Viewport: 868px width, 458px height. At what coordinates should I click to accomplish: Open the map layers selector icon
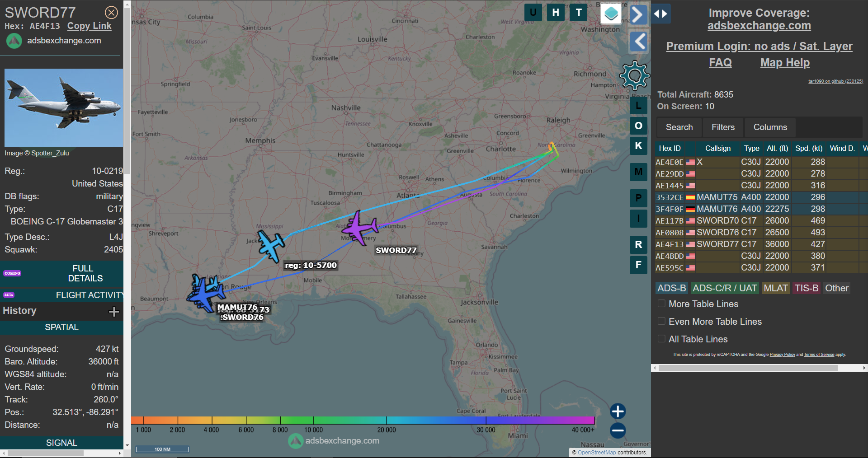click(611, 14)
